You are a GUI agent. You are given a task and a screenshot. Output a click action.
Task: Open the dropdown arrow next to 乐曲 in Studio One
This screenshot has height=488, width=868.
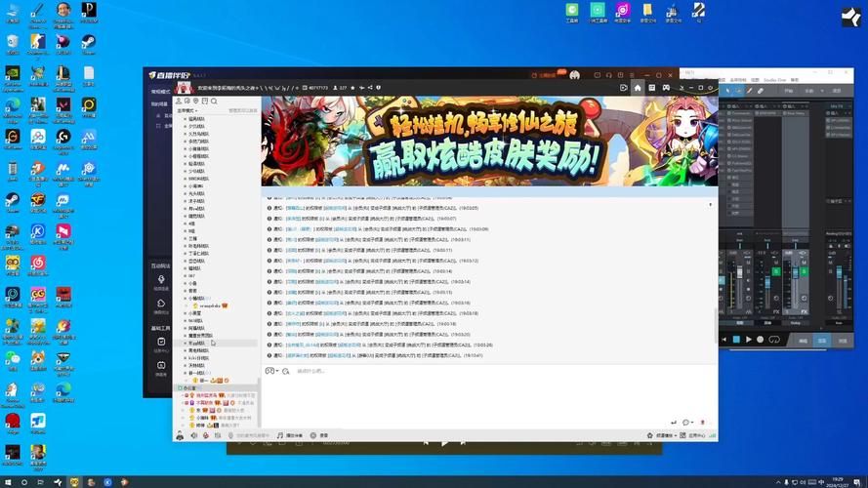tap(822, 91)
